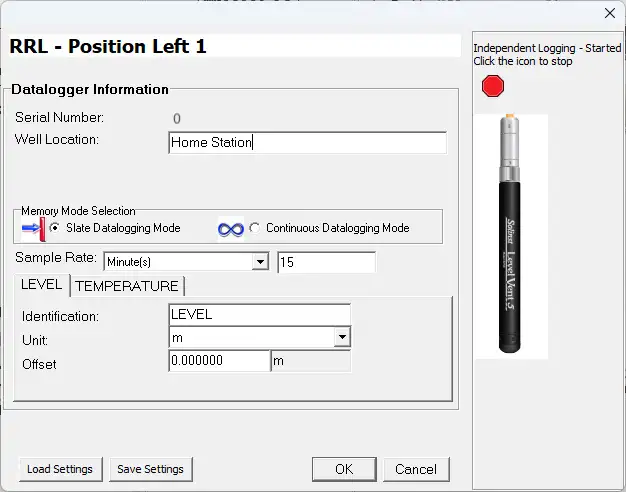Screen dimensions: 626x492
Task: Click the 'Click the icon to stop' text
Action: click(x=523, y=61)
